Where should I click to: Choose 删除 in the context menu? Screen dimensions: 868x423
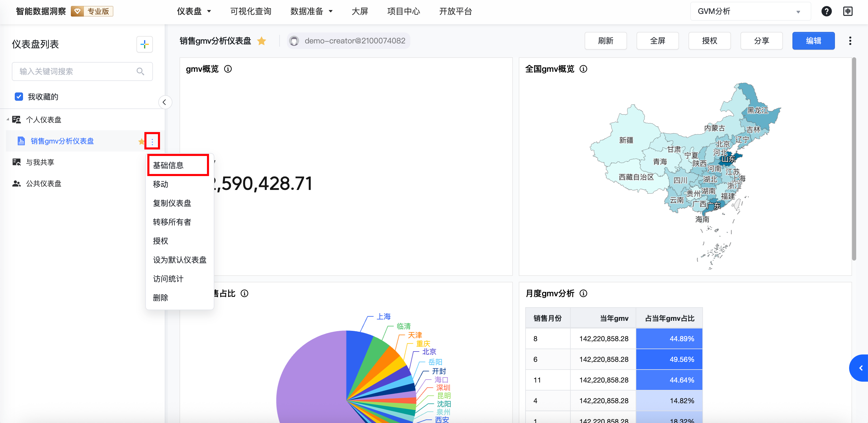(160, 298)
